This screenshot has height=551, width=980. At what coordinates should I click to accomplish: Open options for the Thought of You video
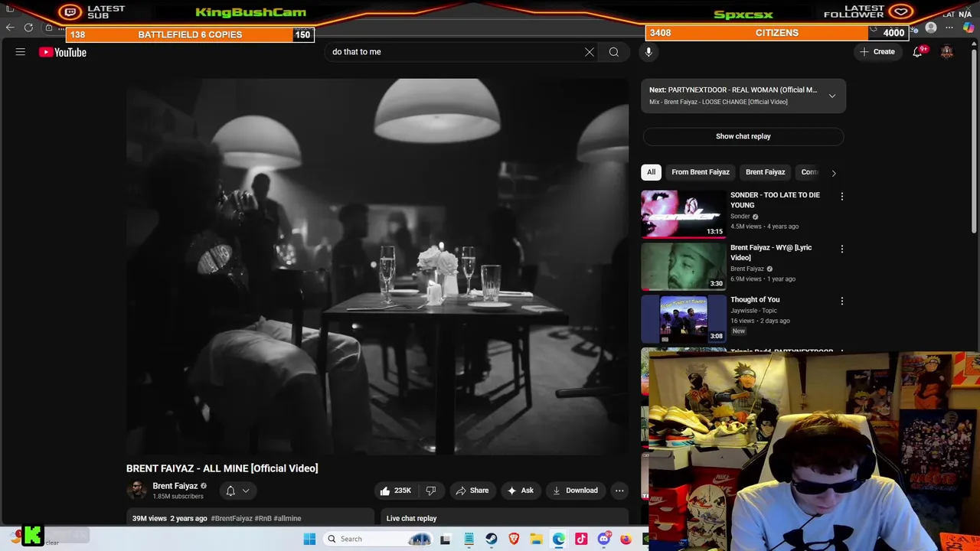(842, 301)
